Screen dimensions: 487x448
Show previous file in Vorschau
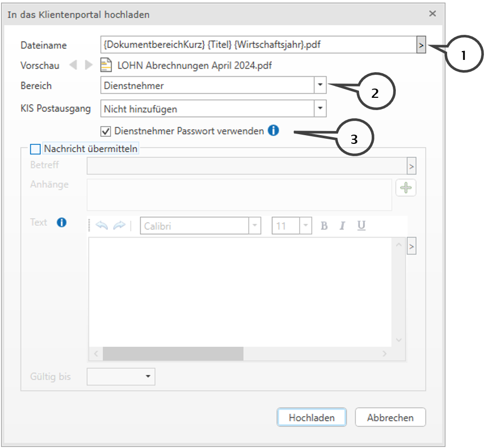(x=73, y=66)
